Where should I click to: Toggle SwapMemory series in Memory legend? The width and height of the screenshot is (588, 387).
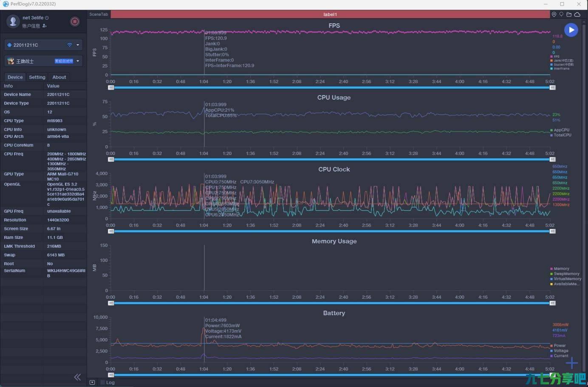point(565,274)
